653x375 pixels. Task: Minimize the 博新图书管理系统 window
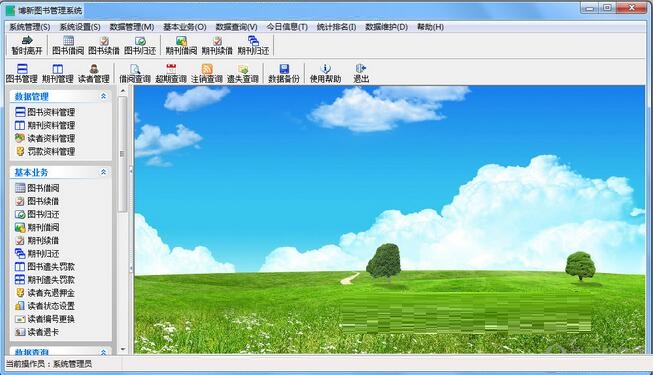pyautogui.click(x=590, y=8)
